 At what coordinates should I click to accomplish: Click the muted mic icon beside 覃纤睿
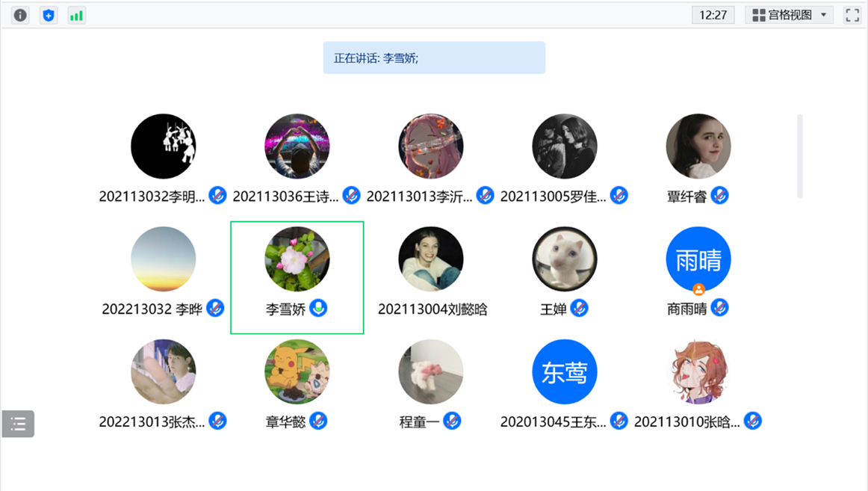pos(719,195)
